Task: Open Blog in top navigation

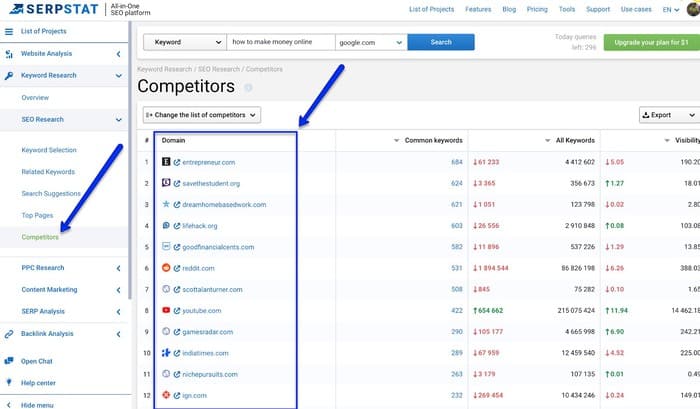Action: click(x=509, y=9)
